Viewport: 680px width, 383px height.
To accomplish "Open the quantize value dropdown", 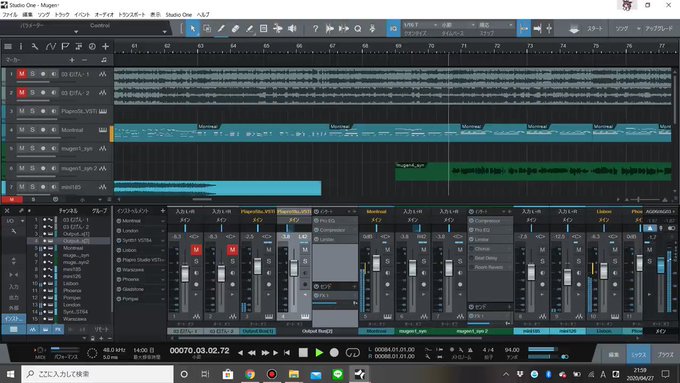I will (x=420, y=25).
